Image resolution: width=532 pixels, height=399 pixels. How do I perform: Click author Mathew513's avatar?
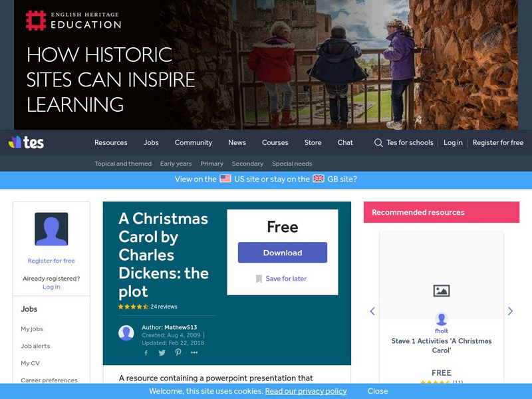point(127,332)
